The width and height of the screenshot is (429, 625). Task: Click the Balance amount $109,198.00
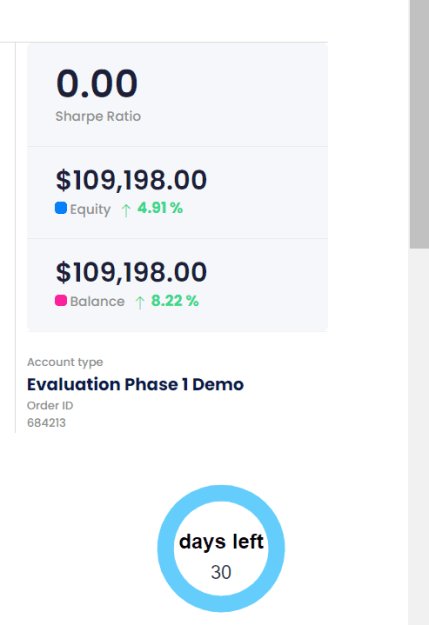[x=131, y=272]
